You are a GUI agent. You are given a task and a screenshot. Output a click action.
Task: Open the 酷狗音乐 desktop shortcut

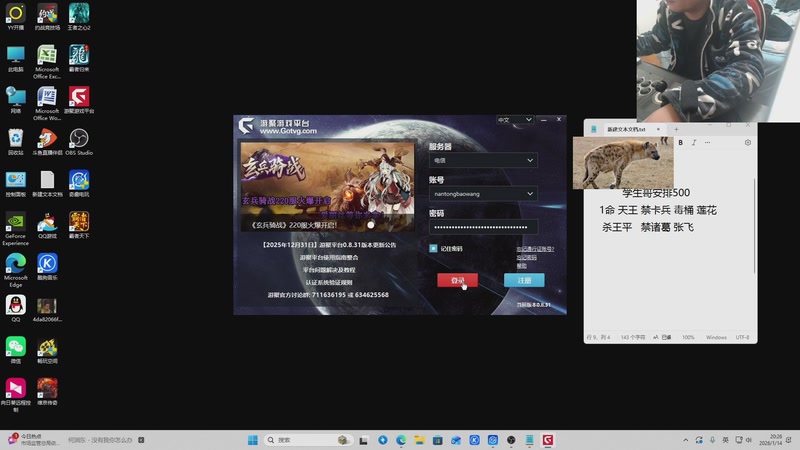tap(47, 267)
